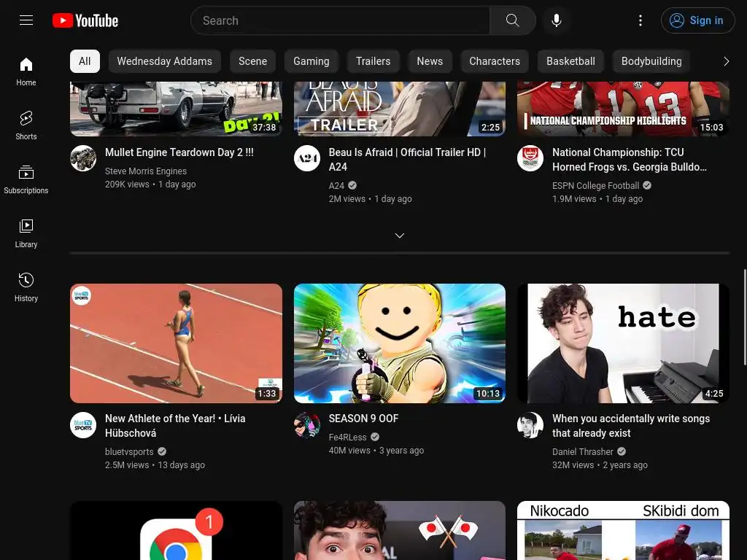
Task: Open ESPN College Football channel name
Action: point(595,186)
